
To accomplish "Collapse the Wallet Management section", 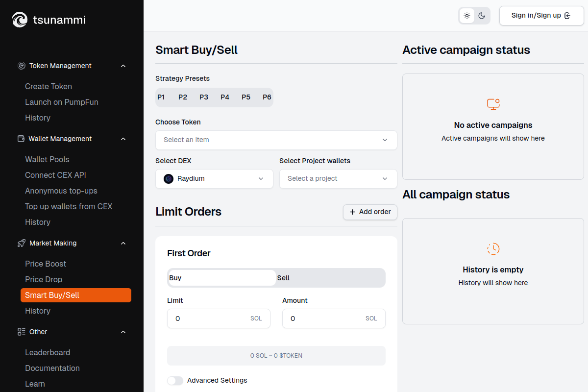I will coord(123,139).
